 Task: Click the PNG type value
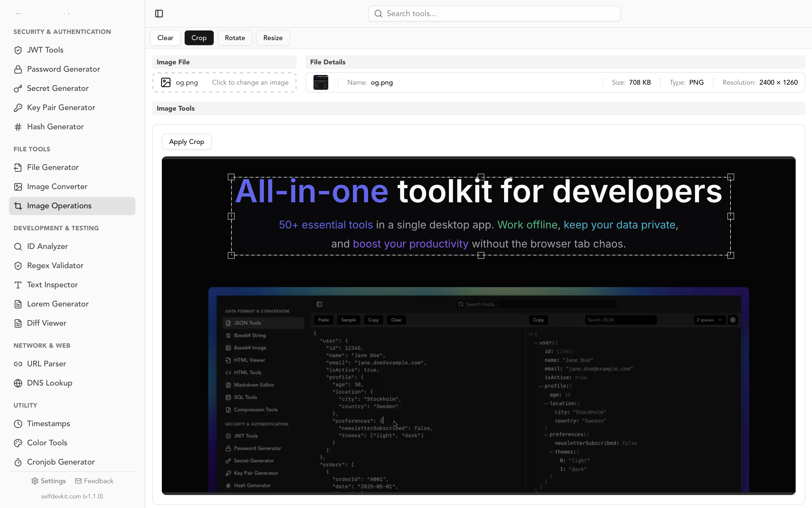696,82
